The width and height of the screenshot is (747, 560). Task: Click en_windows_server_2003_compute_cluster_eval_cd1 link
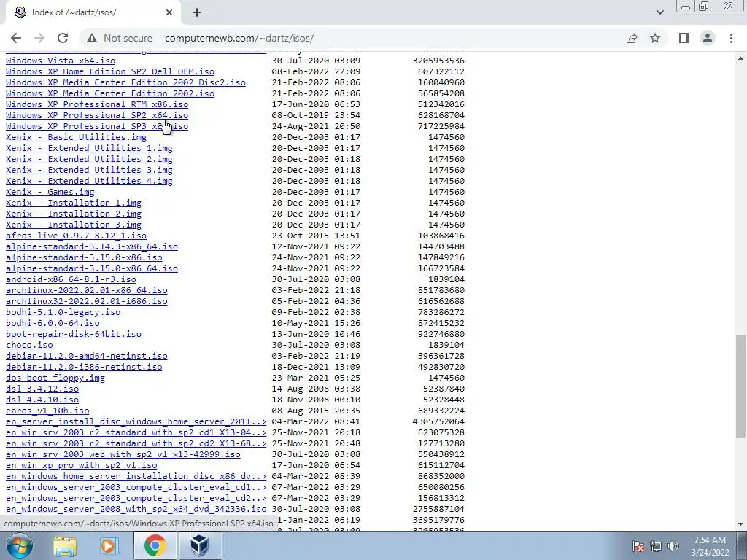pos(136,488)
